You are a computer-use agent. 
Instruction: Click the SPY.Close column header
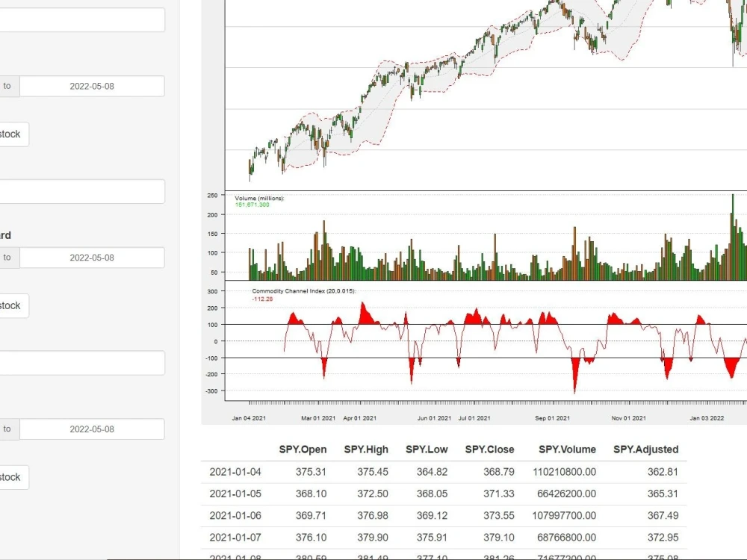coord(489,449)
